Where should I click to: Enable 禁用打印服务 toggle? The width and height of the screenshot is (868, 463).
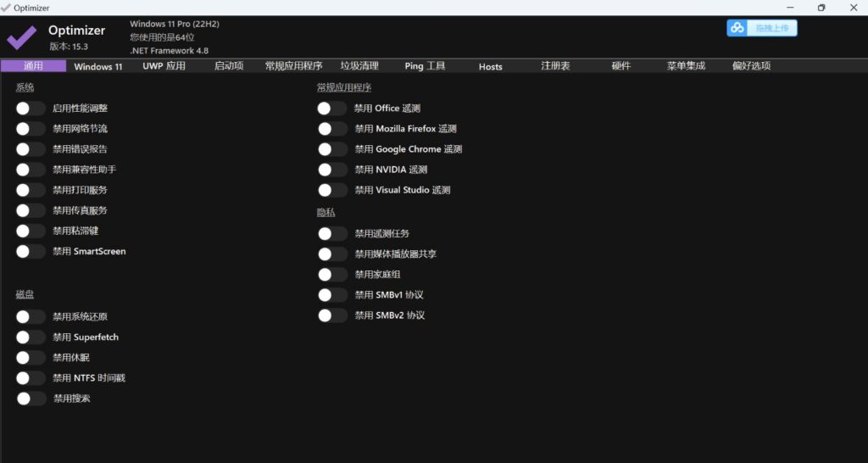[x=31, y=190]
